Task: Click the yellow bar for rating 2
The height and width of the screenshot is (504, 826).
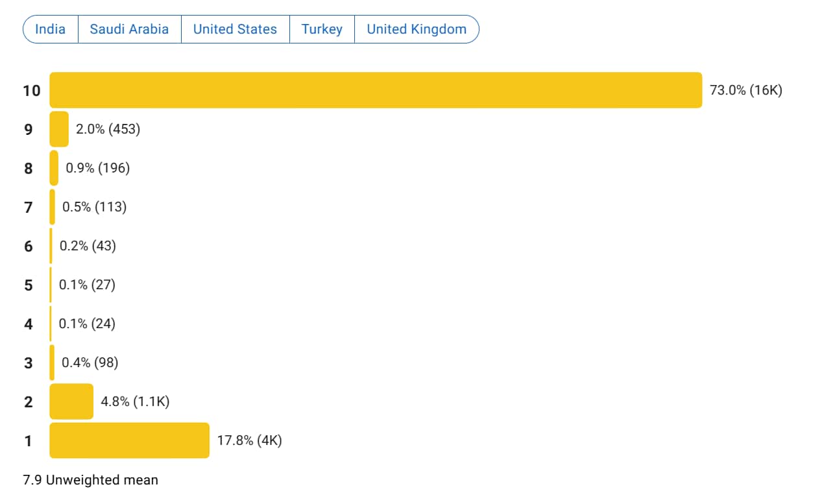Action: 71,402
